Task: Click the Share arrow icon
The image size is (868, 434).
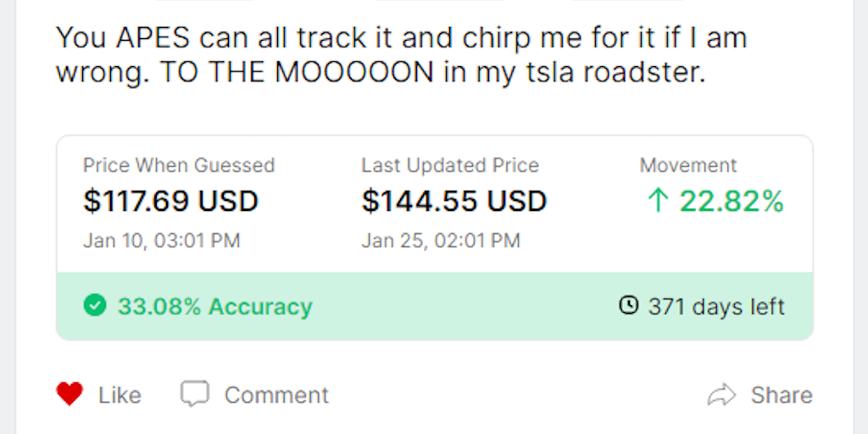Action: click(x=721, y=394)
